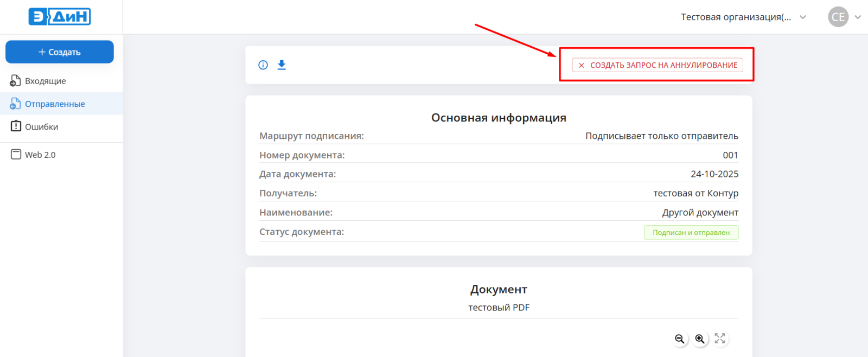Click the CE user avatar
The image size is (868, 357).
[x=838, y=17]
